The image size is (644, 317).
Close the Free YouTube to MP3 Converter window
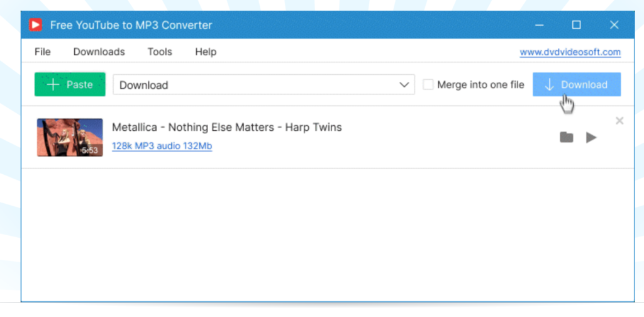[x=614, y=25]
